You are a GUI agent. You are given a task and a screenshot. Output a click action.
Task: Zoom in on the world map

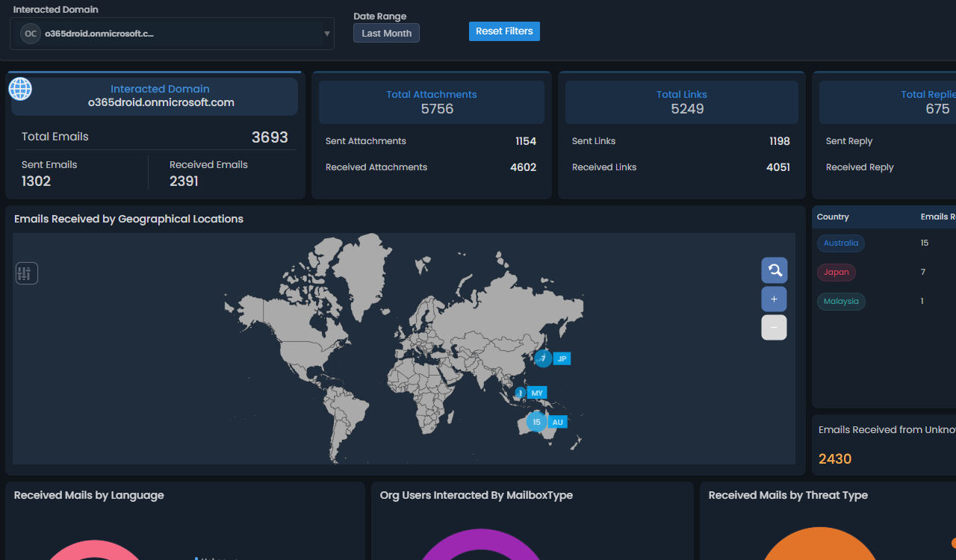pos(774,299)
